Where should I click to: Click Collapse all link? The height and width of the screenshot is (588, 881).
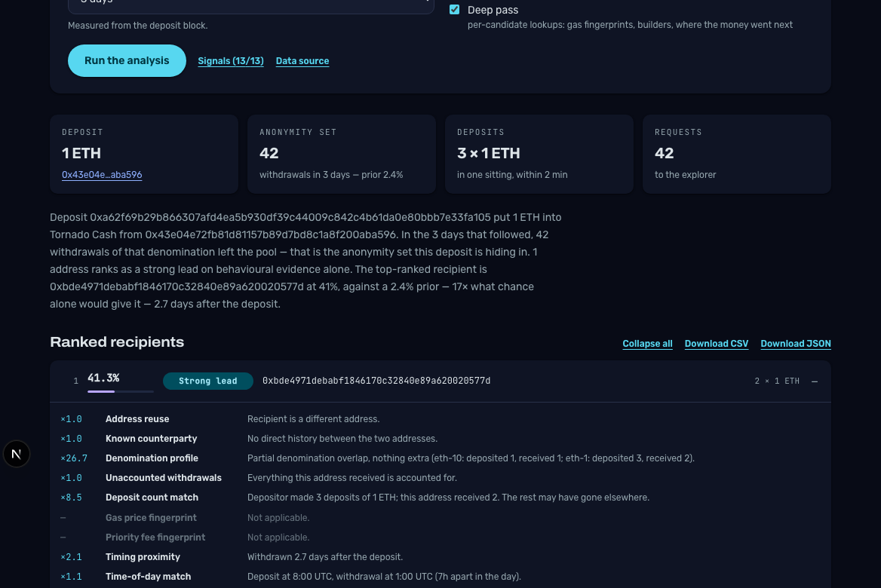(x=647, y=344)
